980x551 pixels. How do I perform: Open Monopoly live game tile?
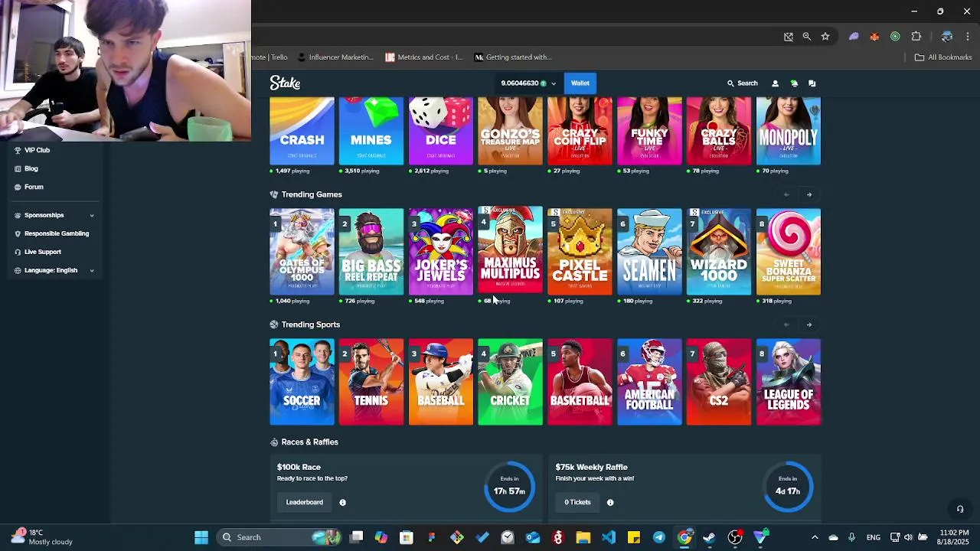click(789, 131)
